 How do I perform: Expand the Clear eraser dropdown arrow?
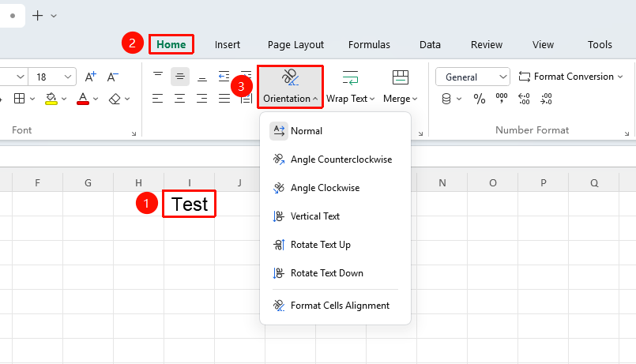point(127,99)
